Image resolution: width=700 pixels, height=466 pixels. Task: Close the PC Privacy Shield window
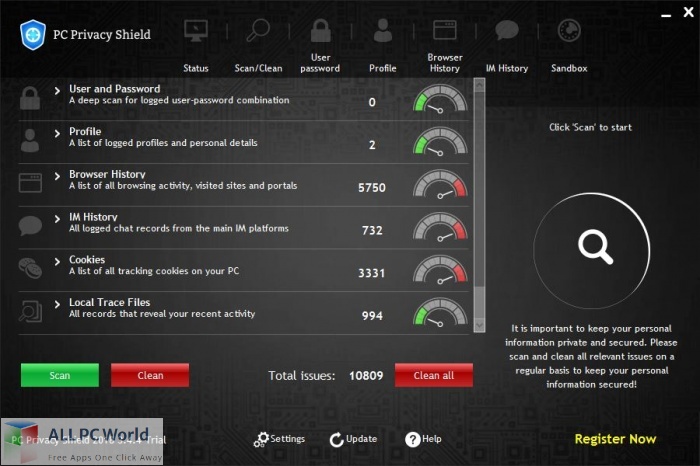688,12
